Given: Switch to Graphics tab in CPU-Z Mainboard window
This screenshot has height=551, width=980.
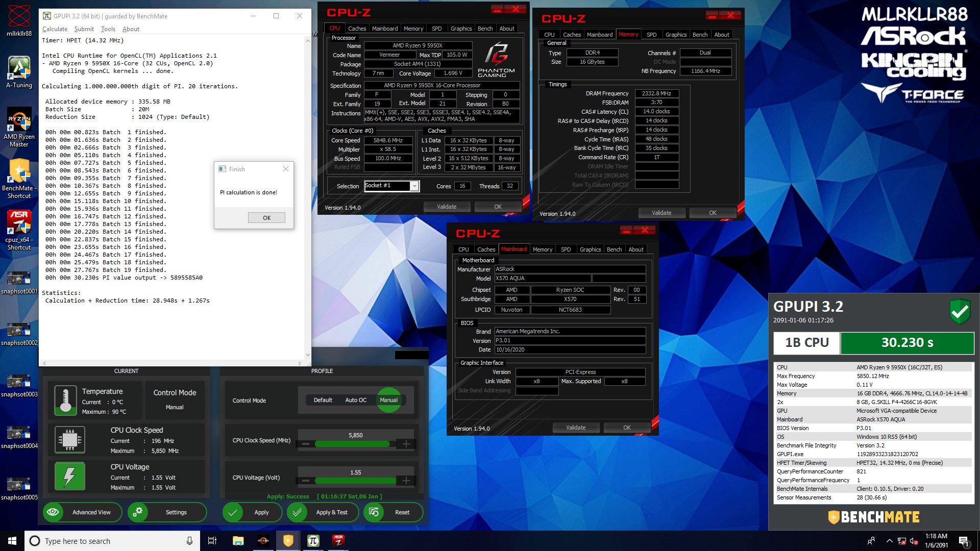Looking at the screenshot, I should coord(590,249).
